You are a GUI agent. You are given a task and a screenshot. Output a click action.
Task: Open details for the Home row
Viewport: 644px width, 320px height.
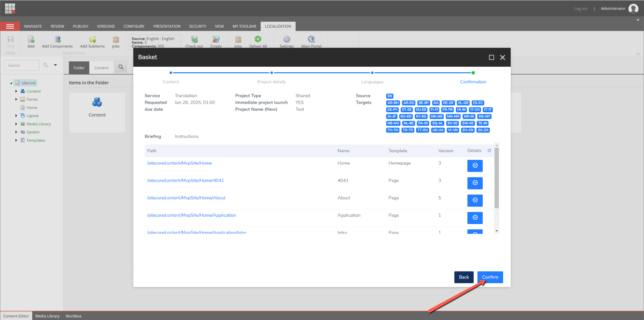pos(475,166)
